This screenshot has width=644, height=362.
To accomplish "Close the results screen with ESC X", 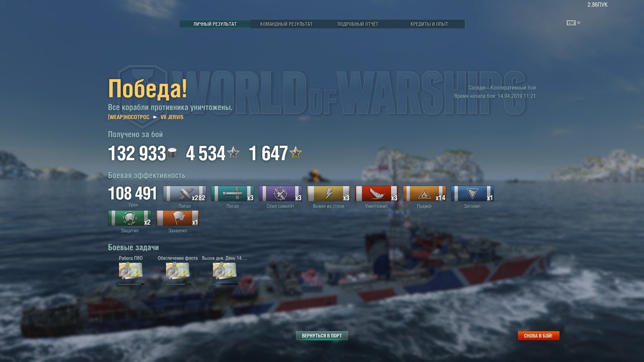I will click(574, 23).
